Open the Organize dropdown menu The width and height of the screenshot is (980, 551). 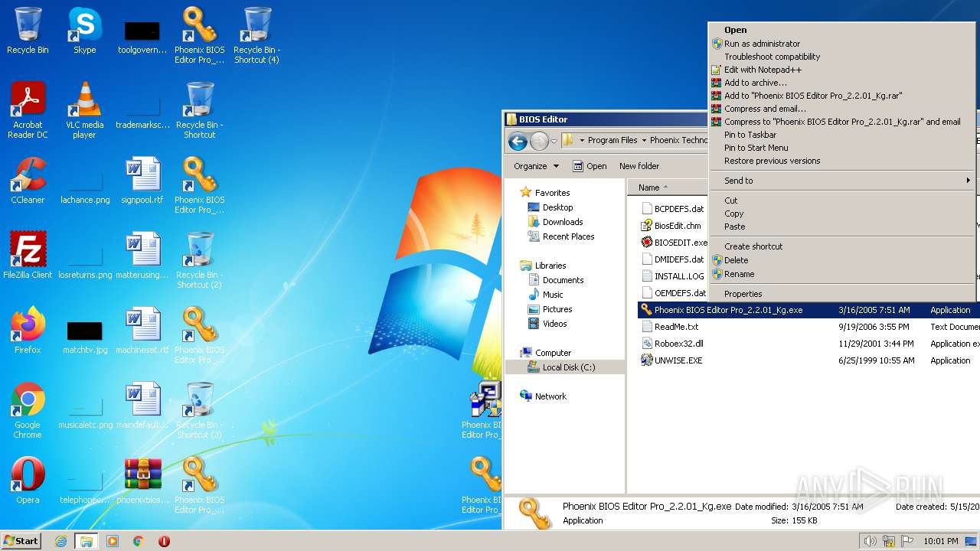(536, 166)
